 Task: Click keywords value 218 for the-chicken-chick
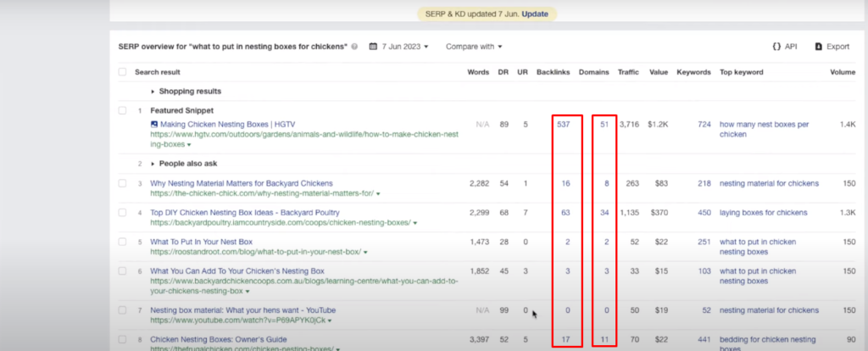[x=704, y=183]
